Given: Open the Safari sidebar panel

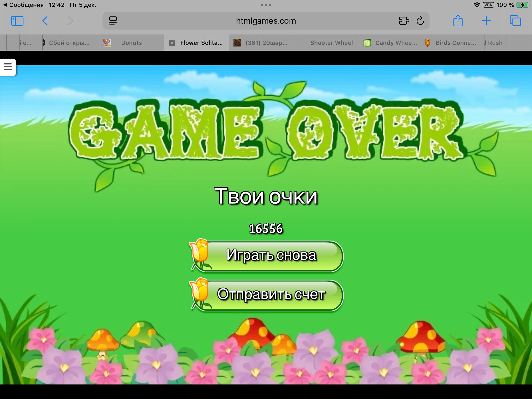Looking at the screenshot, I should [17, 21].
